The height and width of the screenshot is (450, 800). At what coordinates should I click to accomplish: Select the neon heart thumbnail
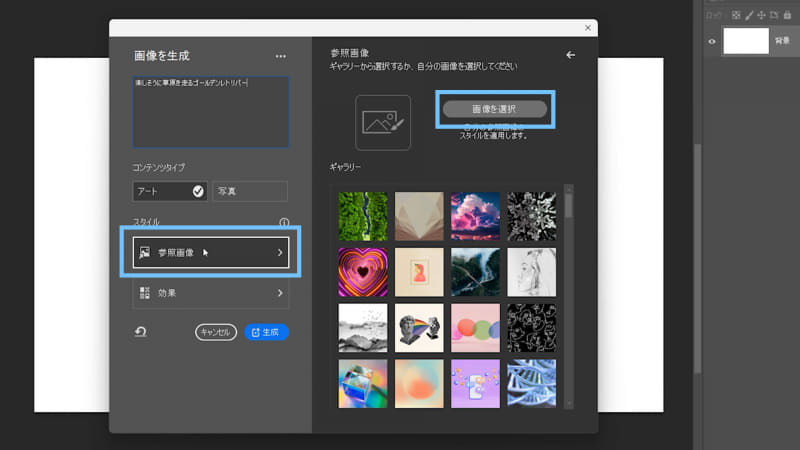363,272
